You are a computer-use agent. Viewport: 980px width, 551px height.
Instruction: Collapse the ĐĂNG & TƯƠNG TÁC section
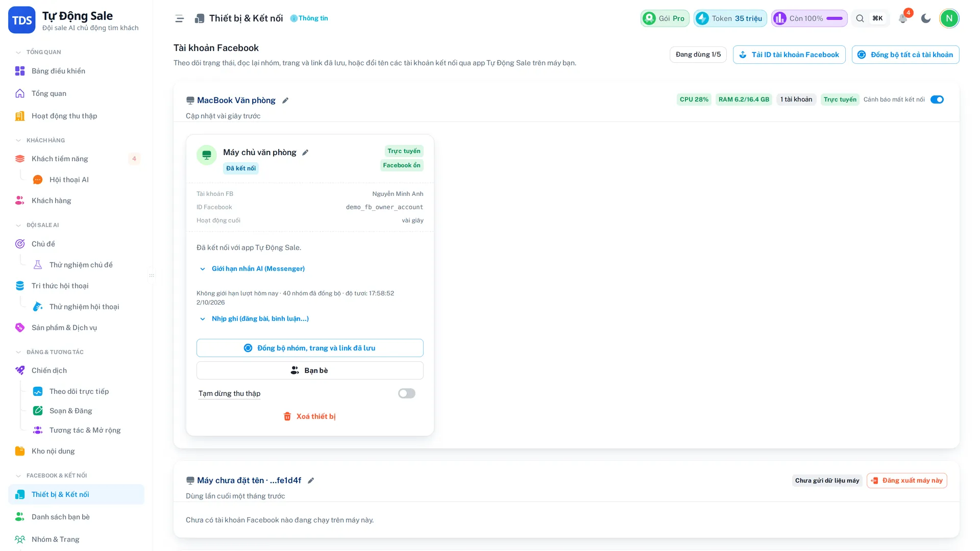click(50, 352)
